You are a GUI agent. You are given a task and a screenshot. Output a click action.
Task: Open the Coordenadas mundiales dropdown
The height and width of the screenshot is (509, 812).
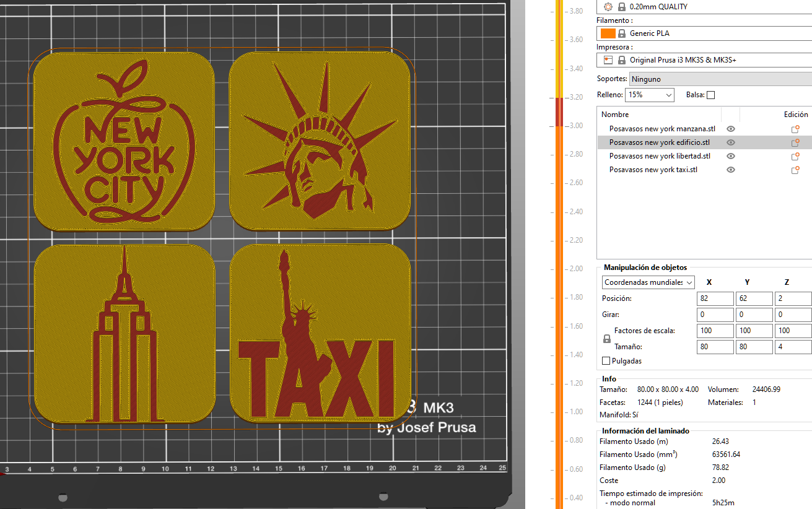(648, 282)
